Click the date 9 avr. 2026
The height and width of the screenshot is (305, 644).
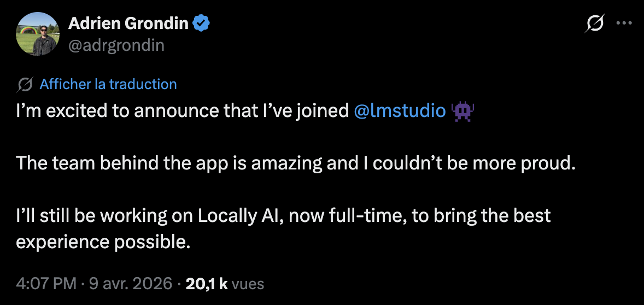click(x=130, y=284)
